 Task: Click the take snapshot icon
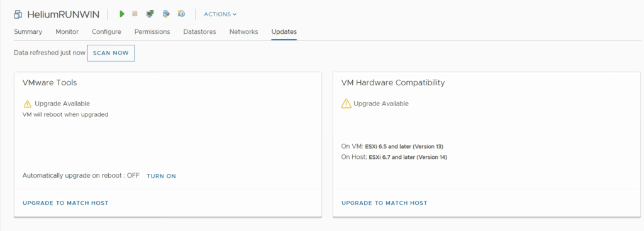point(181,14)
